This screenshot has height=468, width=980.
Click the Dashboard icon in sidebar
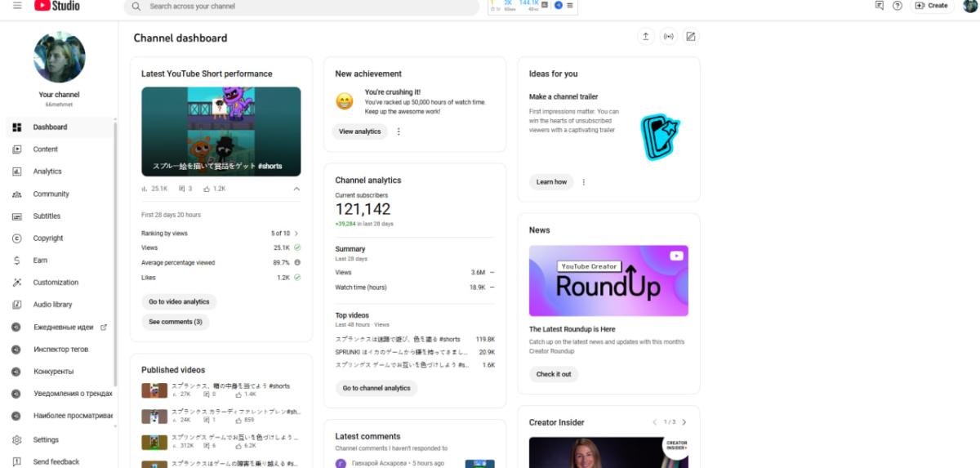pyautogui.click(x=16, y=127)
